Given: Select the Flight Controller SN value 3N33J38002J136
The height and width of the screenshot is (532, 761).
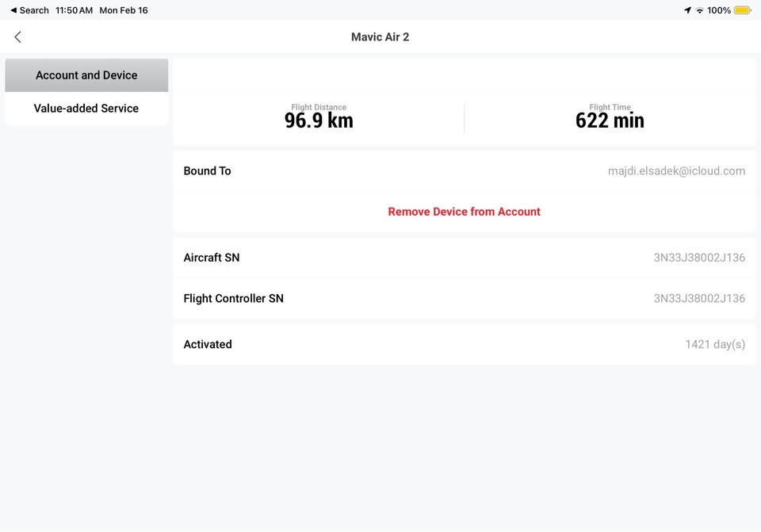Looking at the screenshot, I should [699, 299].
